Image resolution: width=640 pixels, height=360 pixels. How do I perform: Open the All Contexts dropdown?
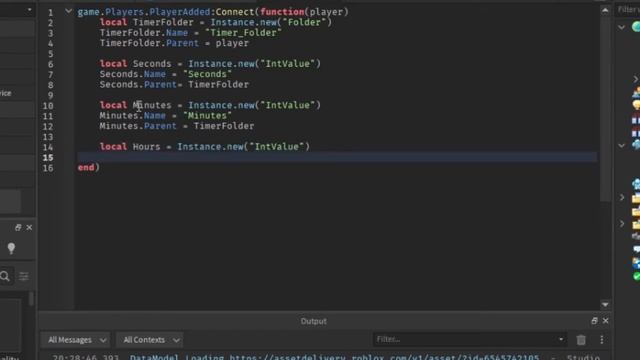point(150,340)
